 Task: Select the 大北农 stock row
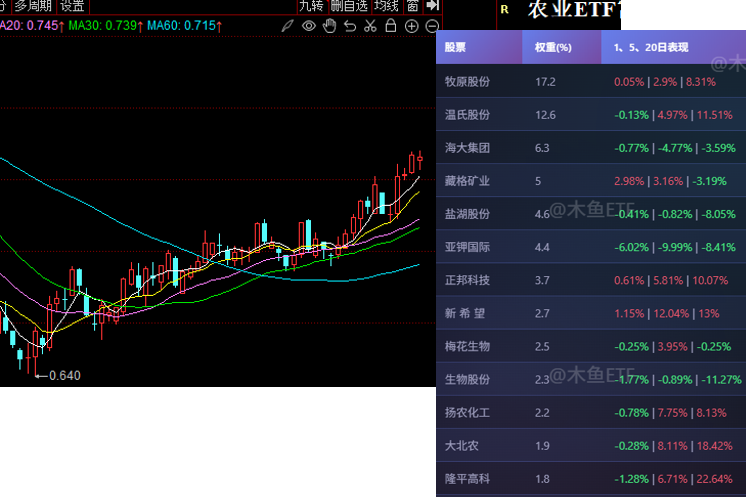point(591,446)
